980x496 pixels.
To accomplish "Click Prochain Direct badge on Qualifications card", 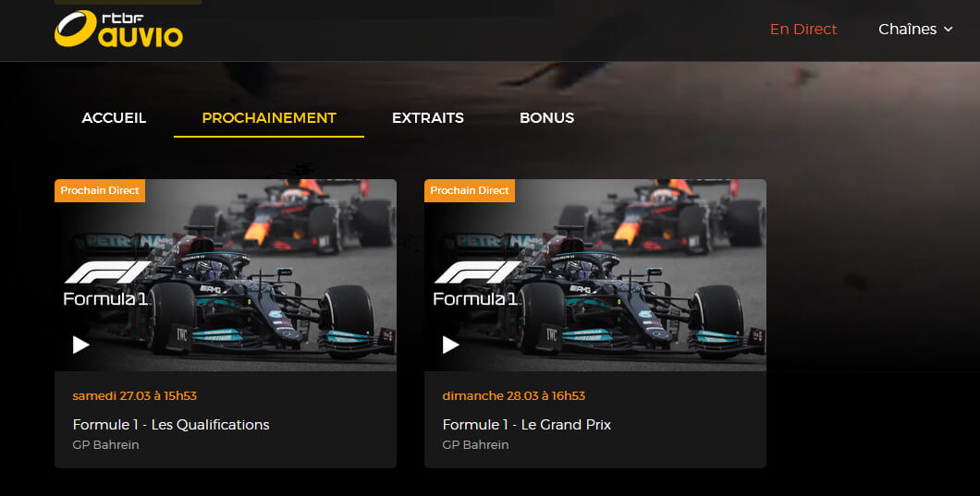I will click(x=100, y=190).
